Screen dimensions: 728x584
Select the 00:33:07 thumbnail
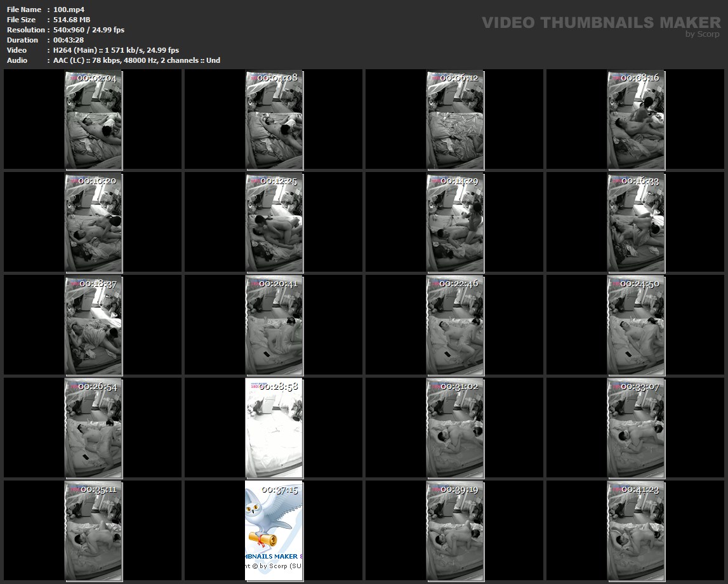point(636,428)
